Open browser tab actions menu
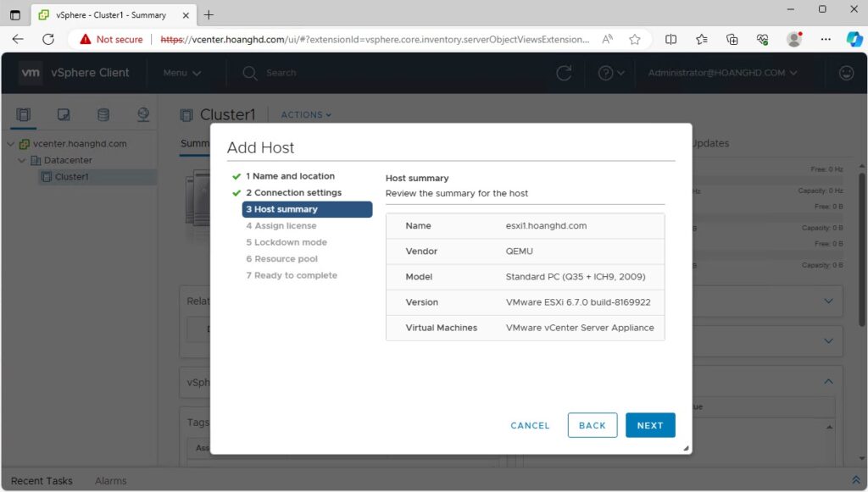The width and height of the screenshot is (868, 492). pyautogui.click(x=15, y=15)
